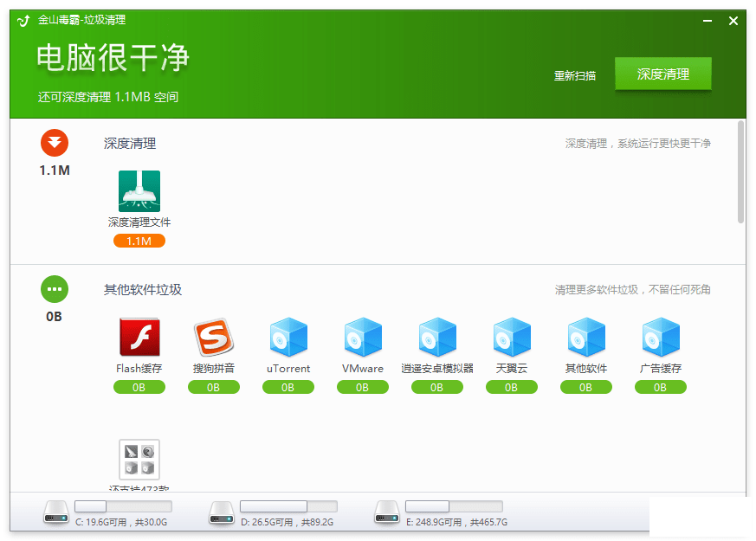Image resolution: width=756 pixels, height=541 pixels.
Task: Click the D drive usage bar
Action: [x=288, y=506]
